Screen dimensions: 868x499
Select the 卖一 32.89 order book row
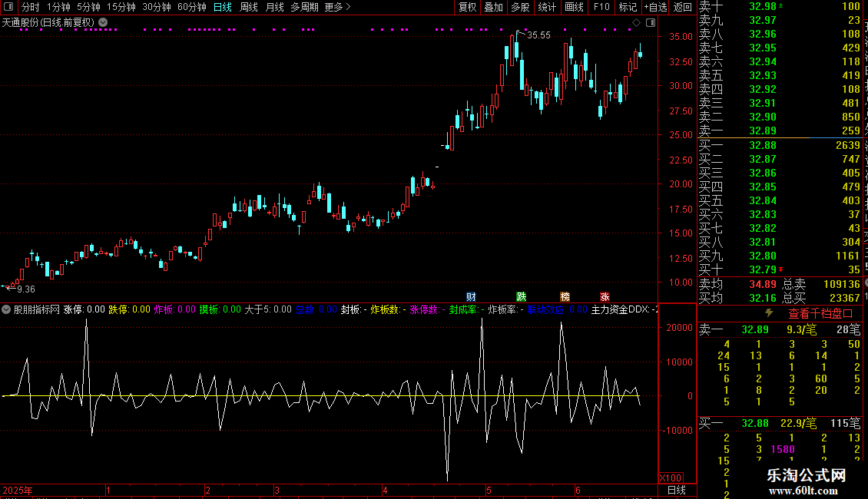(780, 131)
